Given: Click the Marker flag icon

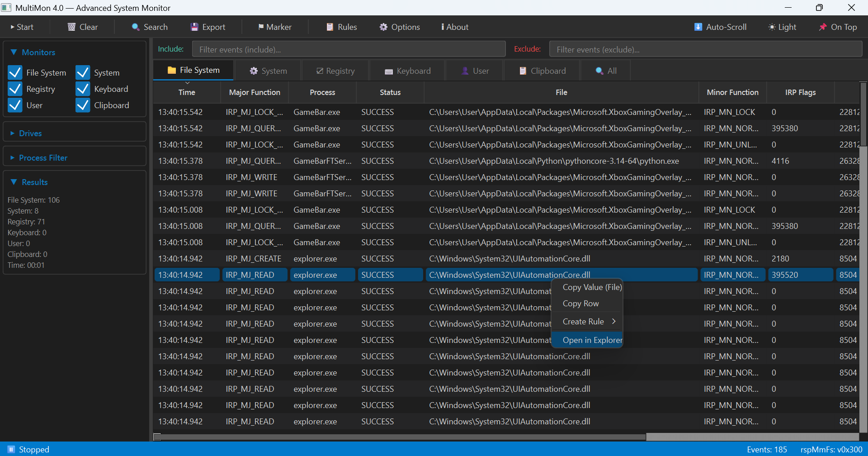Looking at the screenshot, I should tap(261, 27).
